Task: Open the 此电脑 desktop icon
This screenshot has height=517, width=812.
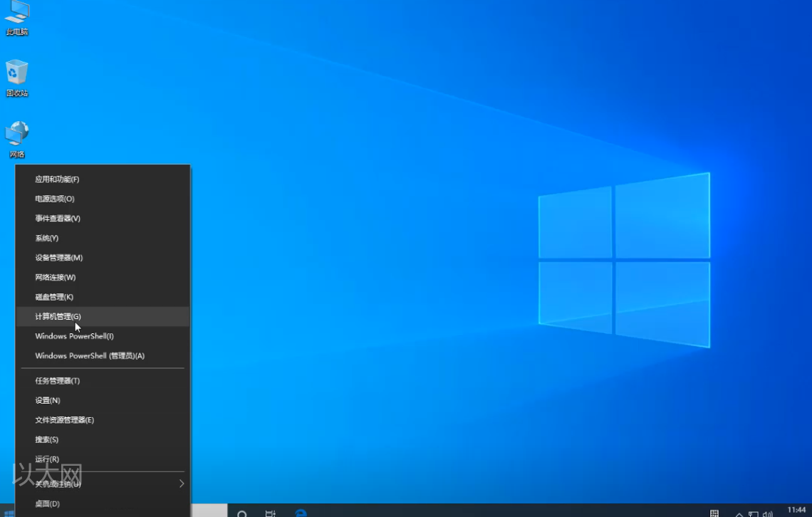Action: pos(16,18)
